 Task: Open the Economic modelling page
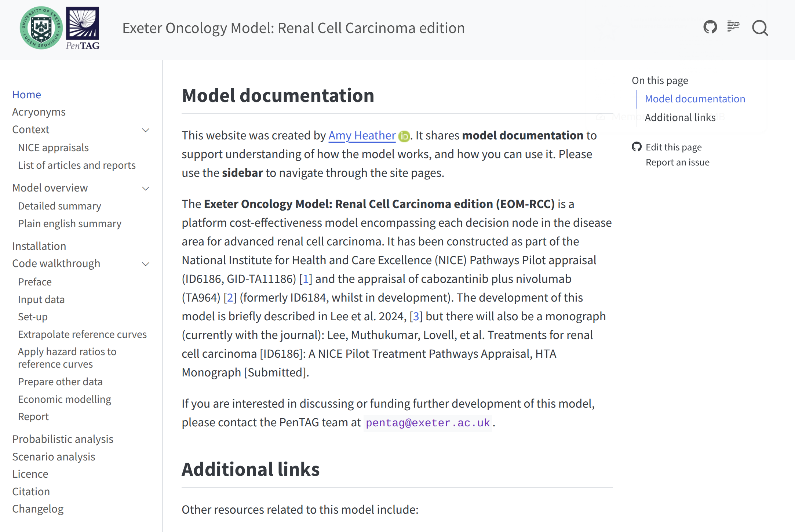[65, 399]
